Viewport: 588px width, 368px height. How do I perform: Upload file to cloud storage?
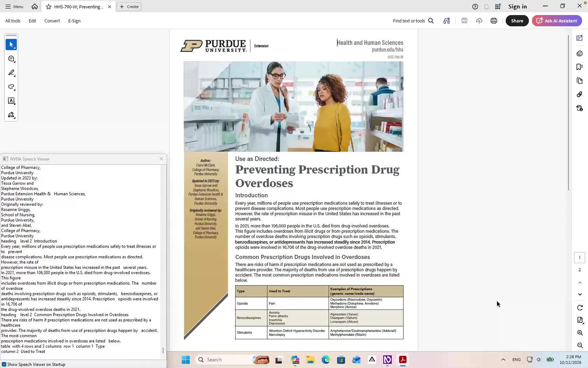click(x=479, y=21)
